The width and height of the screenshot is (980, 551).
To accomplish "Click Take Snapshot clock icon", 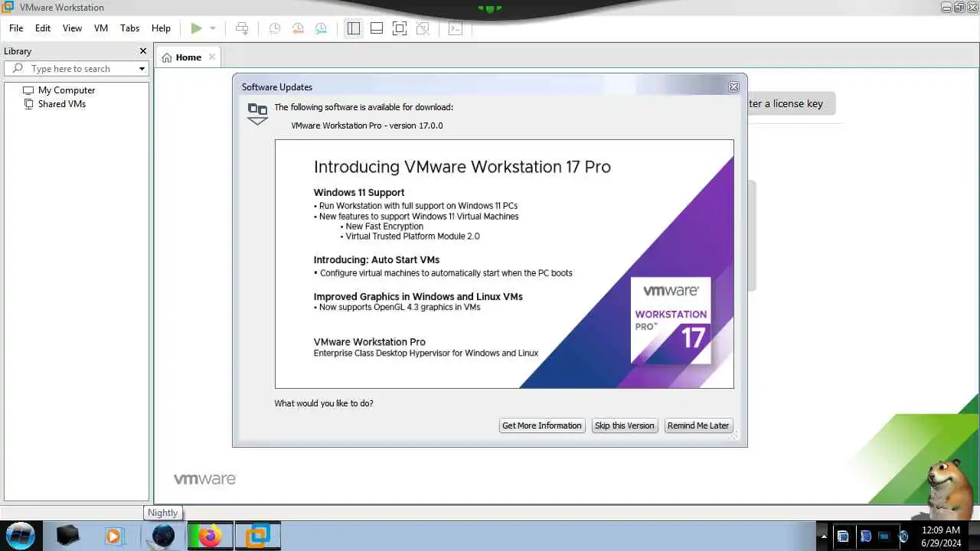I will click(274, 28).
